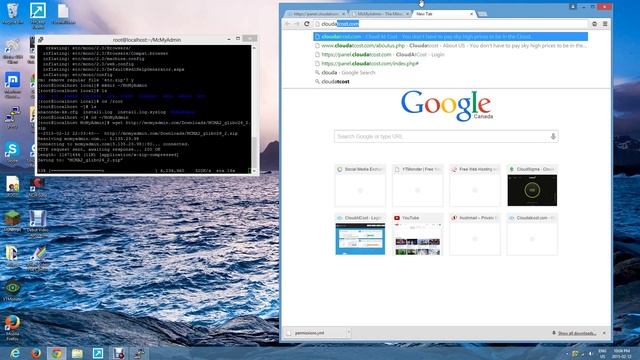Launch the Maxthon browser desktop shortcut
The image size is (640, 360).
coord(12,85)
